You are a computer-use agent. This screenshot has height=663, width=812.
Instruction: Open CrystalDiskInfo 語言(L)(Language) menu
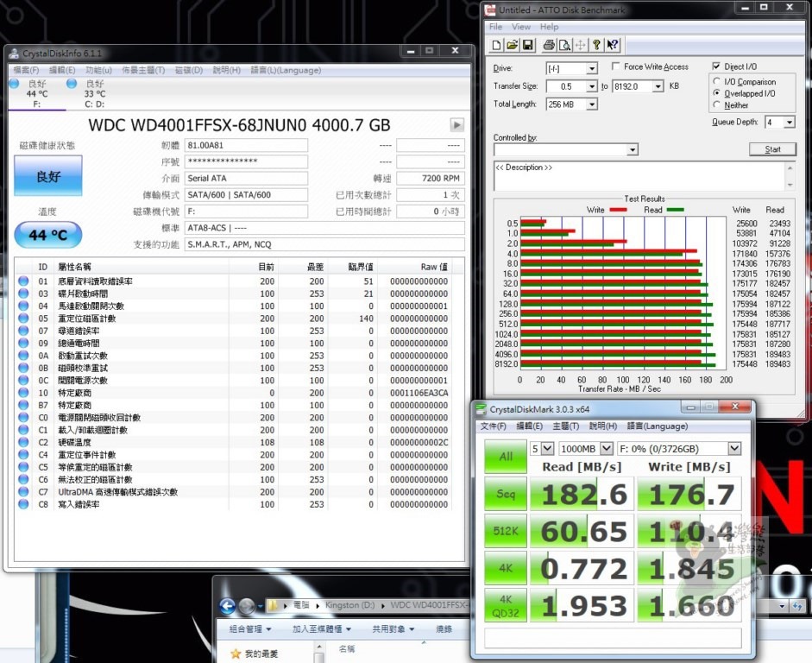[x=286, y=70]
